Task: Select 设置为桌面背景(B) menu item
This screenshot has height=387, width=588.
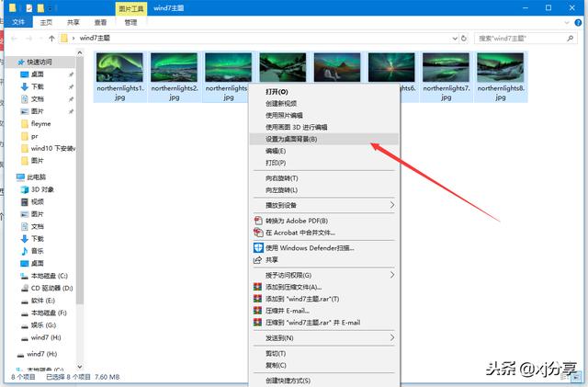Action: click(323, 139)
